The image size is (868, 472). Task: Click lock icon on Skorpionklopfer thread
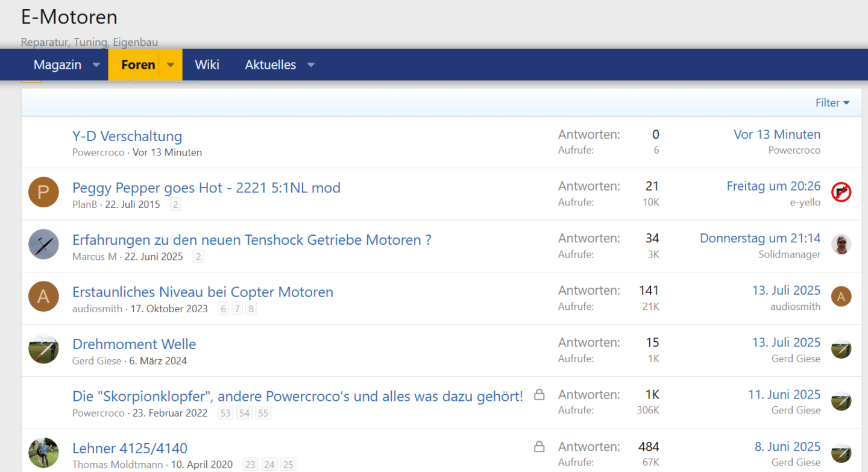coord(539,395)
